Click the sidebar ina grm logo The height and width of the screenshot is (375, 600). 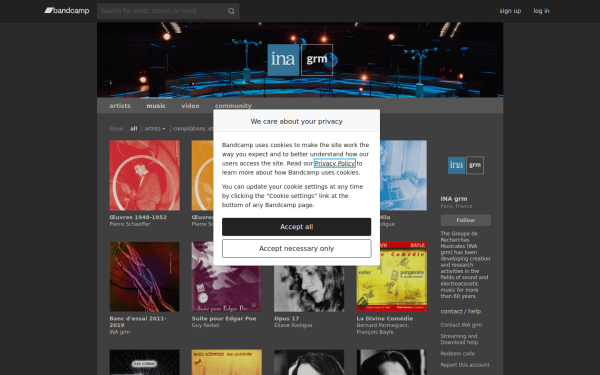(466, 165)
